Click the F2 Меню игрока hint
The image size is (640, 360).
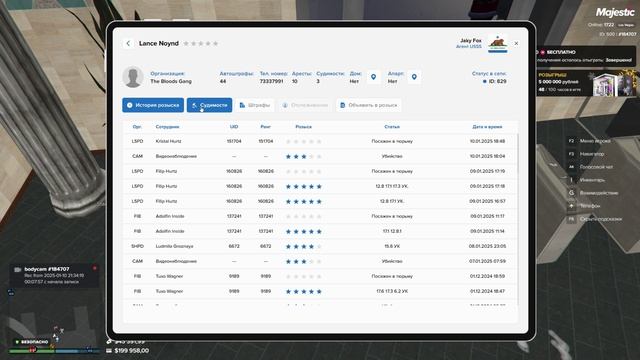click(x=590, y=141)
